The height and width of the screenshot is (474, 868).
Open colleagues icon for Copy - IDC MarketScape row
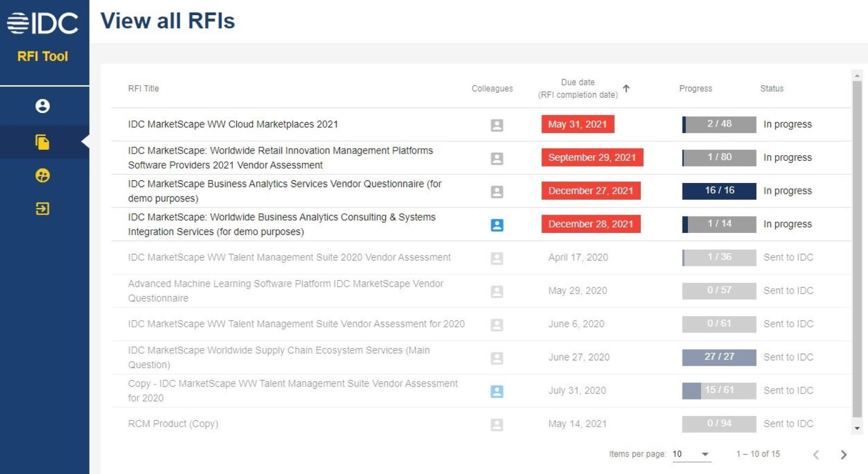[x=496, y=391]
